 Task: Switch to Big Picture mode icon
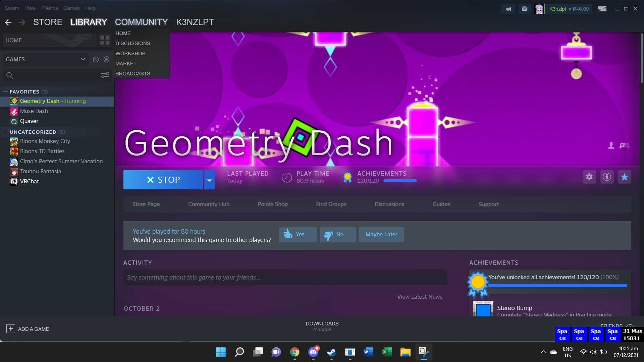[602, 9]
